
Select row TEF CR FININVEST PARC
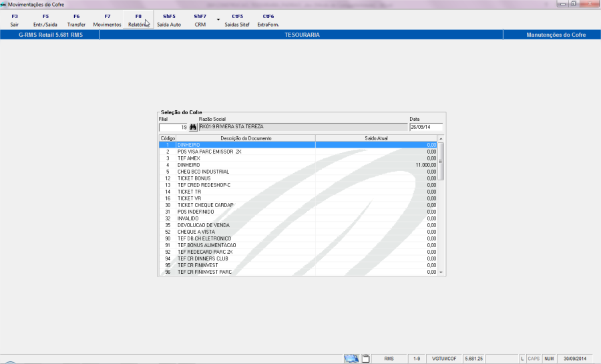pos(298,272)
